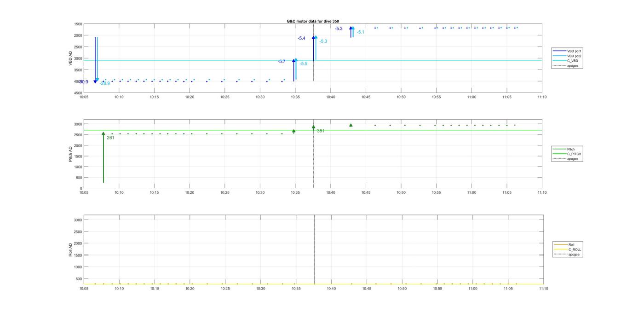Click apogee entry in the Roll legend
644x319 pixels.
567,255
